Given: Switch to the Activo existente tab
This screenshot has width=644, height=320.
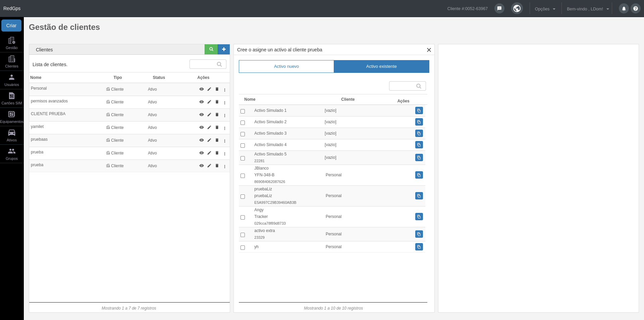Looking at the screenshot, I should point(381,66).
